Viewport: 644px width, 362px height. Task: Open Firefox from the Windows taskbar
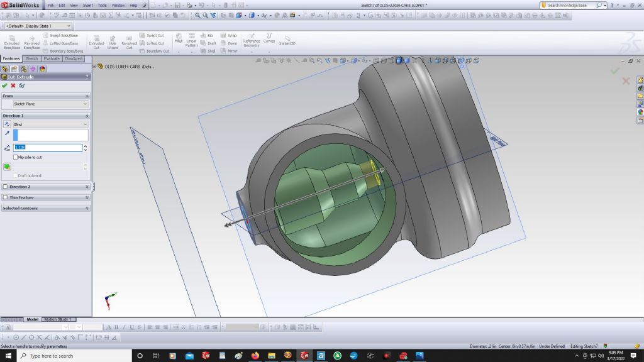tap(255, 356)
